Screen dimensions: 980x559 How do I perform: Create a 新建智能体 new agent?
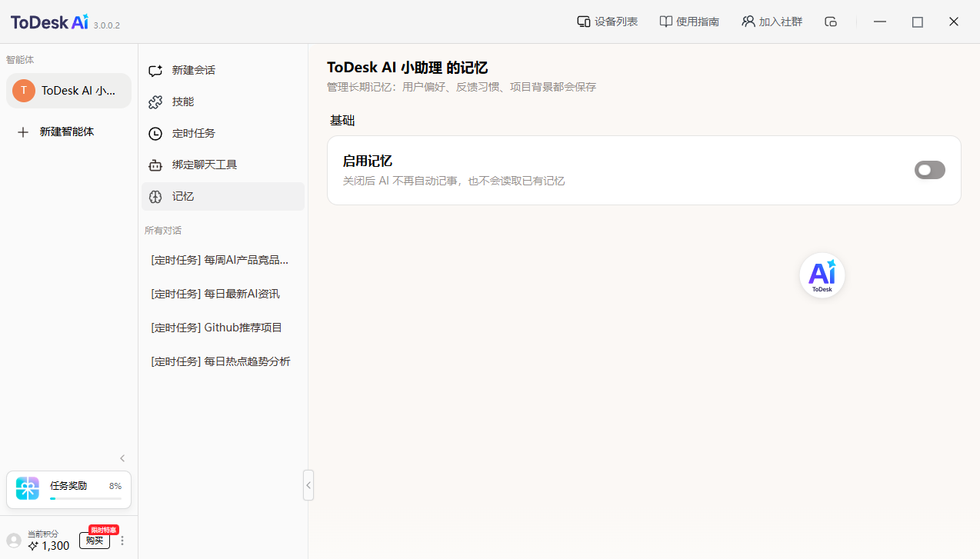[55, 131]
